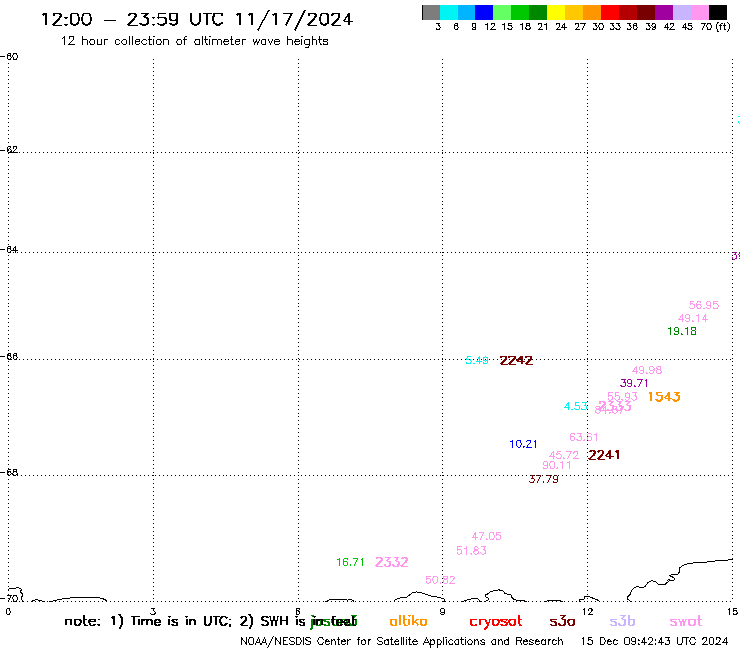Screen dimensions: 740x650
Task: Select the 'altika' legend label
Action: 408,621
